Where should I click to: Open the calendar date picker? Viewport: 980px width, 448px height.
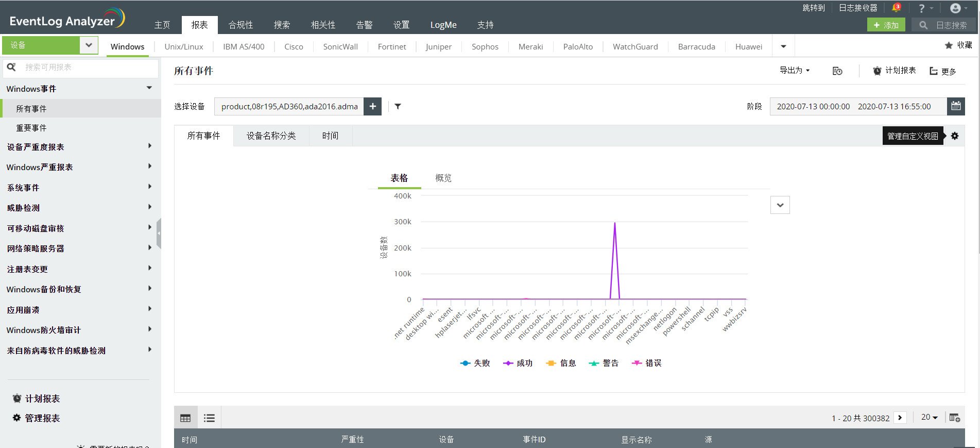click(x=956, y=106)
